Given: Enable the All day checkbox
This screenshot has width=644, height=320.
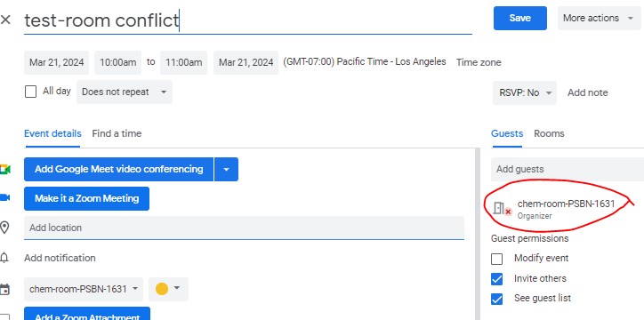Looking at the screenshot, I should coord(30,92).
